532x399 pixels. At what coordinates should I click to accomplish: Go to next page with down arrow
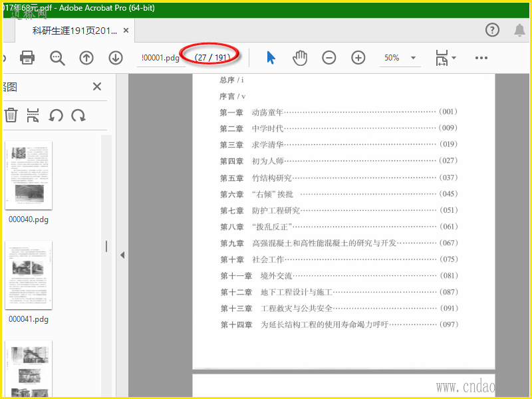coord(116,58)
